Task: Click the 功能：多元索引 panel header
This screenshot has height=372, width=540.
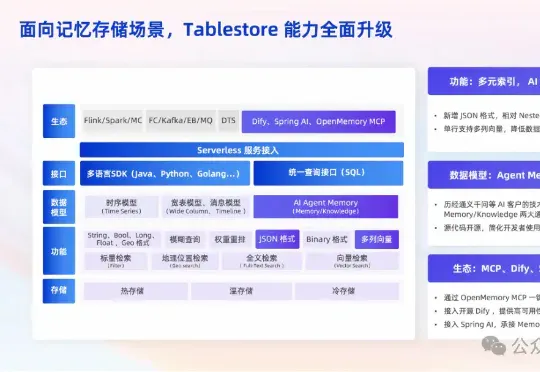Action: pos(484,81)
